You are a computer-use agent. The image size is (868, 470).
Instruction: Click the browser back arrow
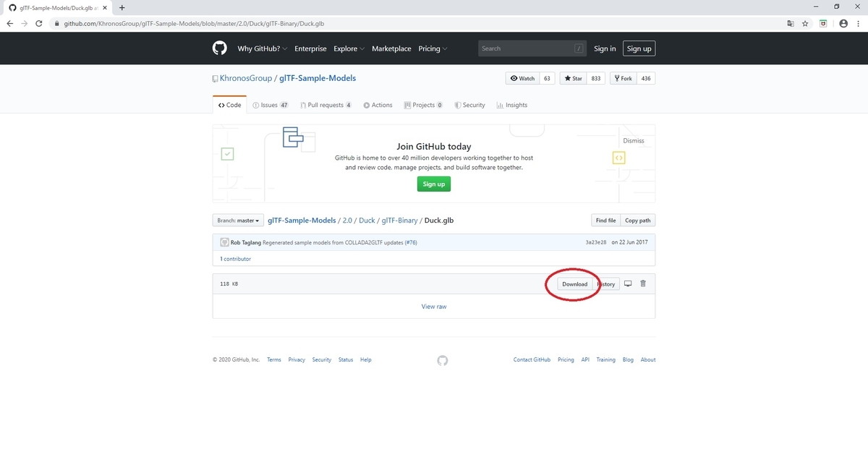tap(10, 23)
